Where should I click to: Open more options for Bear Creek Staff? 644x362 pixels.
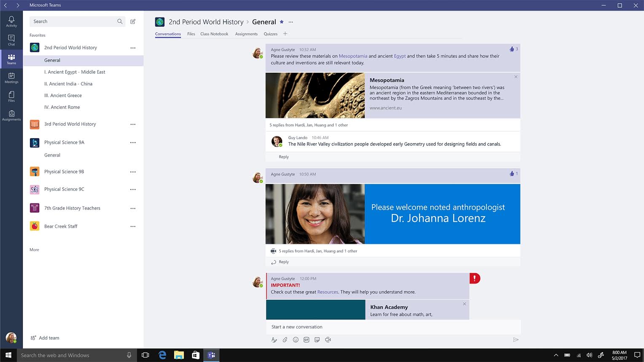pos(133,226)
